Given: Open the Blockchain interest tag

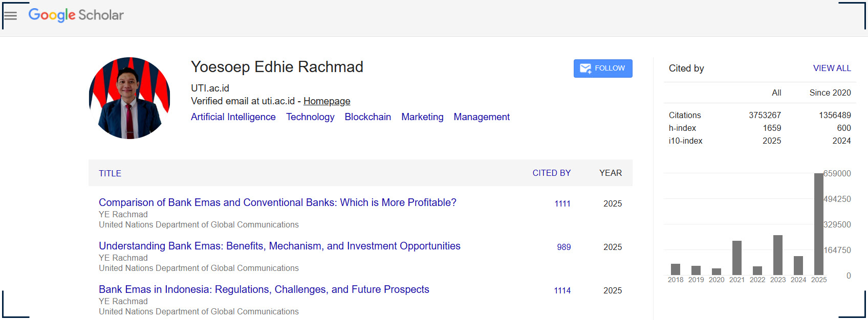Looking at the screenshot, I should [367, 117].
